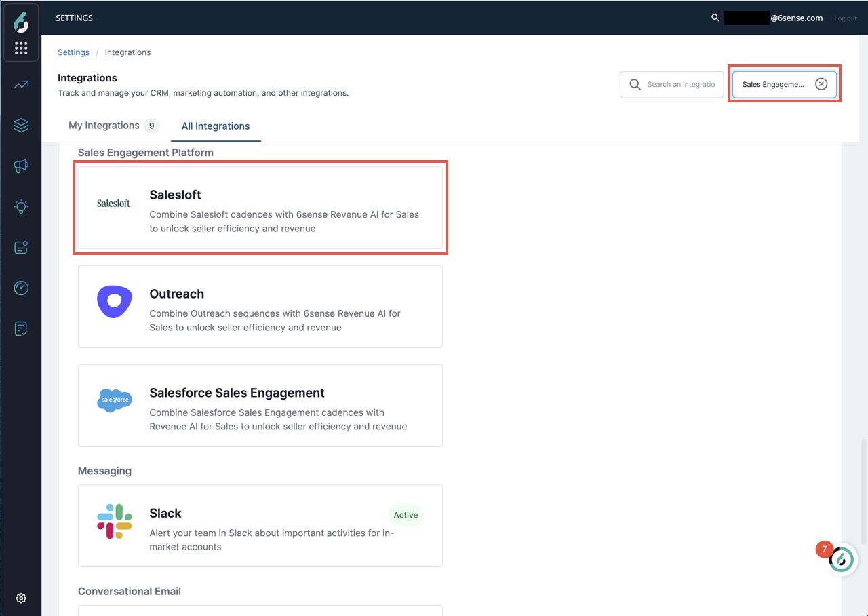
Task: Click the Sales Engagement Platform heading
Action: (x=146, y=153)
